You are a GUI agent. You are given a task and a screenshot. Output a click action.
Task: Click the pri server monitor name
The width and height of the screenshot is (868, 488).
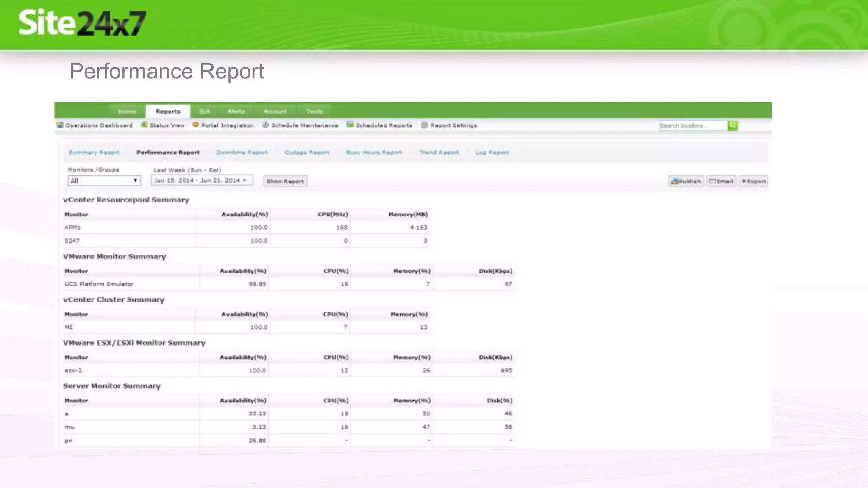[x=68, y=441]
